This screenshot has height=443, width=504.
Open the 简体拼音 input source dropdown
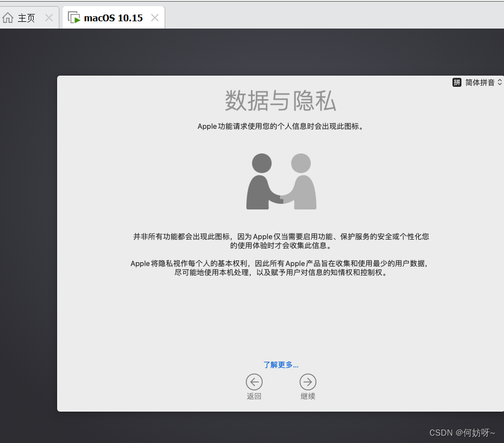pos(477,82)
